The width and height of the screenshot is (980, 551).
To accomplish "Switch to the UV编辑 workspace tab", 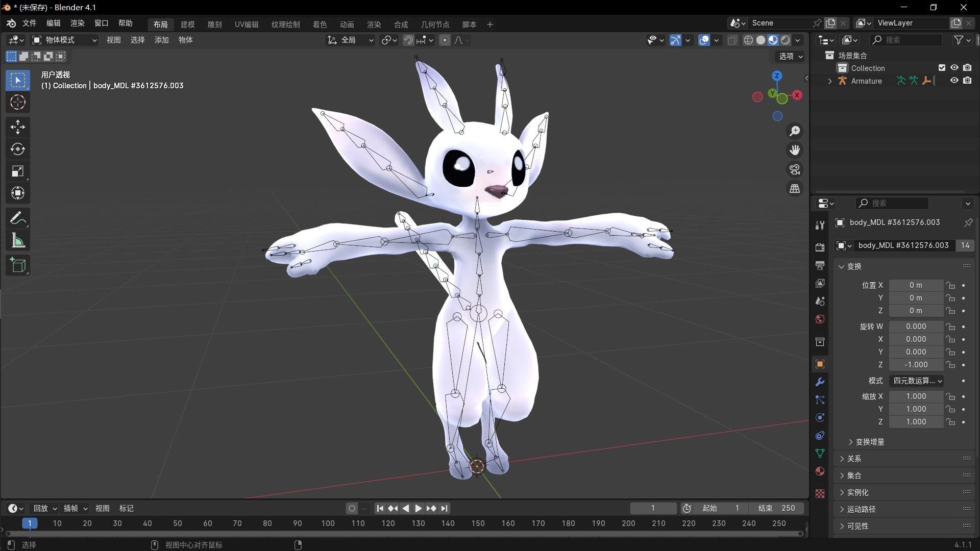I will 247,24.
